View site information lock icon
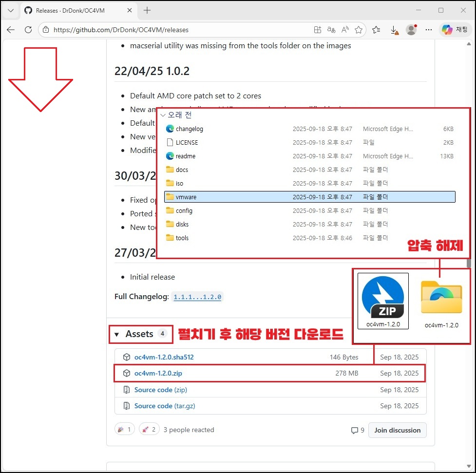The height and width of the screenshot is (473, 476). (45, 30)
